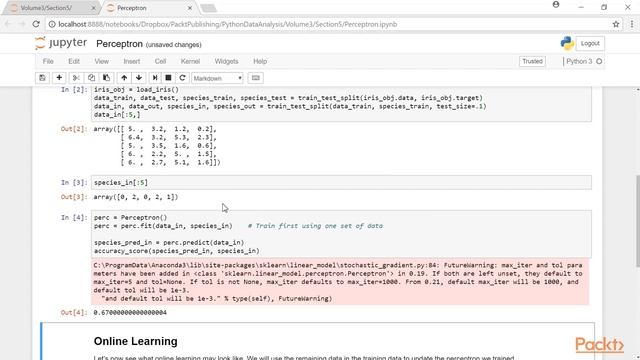Click the FutureWarning output message
The image size is (640, 360).
coord(340,282)
